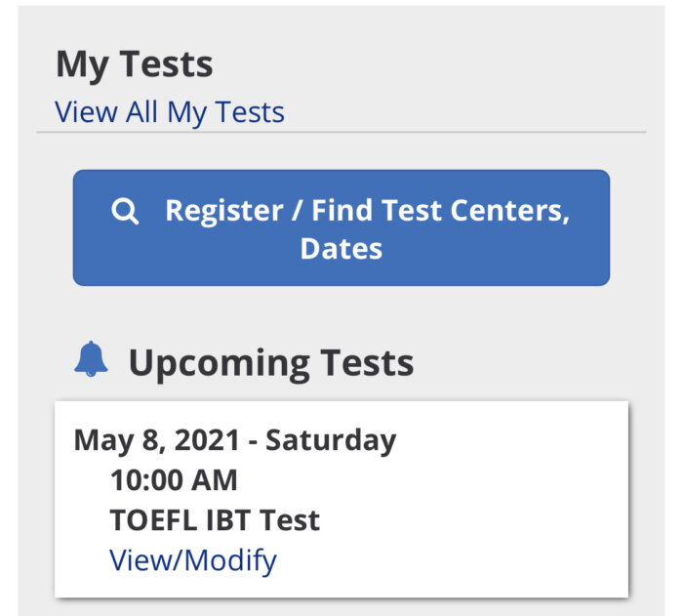The height and width of the screenshot is (616, 683).
Task: Open View/Modify link for TOEFL test
Action: (x=193, y=561)
